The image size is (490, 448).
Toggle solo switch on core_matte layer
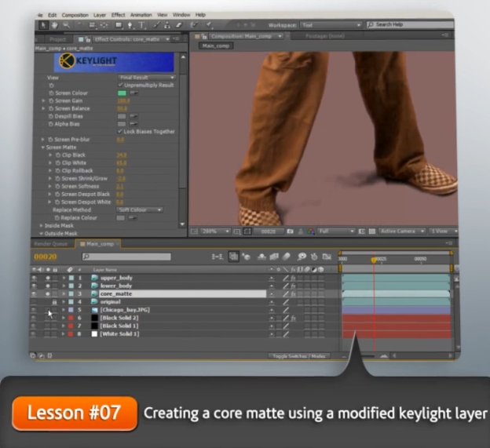48,293
